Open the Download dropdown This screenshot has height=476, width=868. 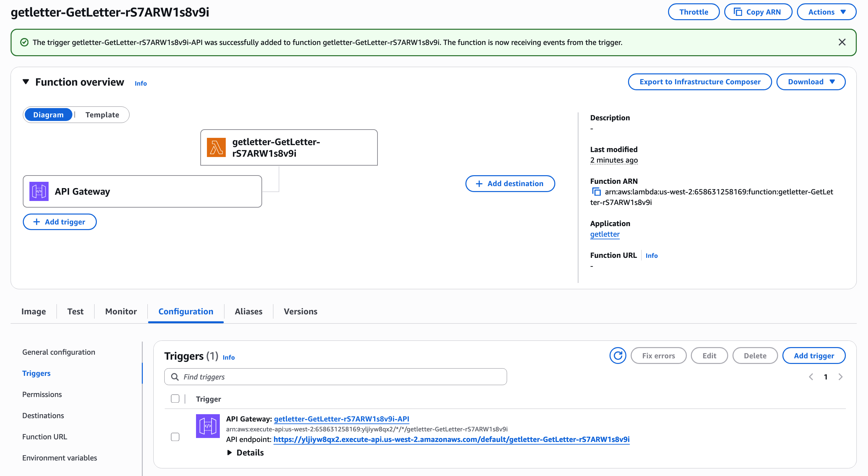(x=811, y=82)
